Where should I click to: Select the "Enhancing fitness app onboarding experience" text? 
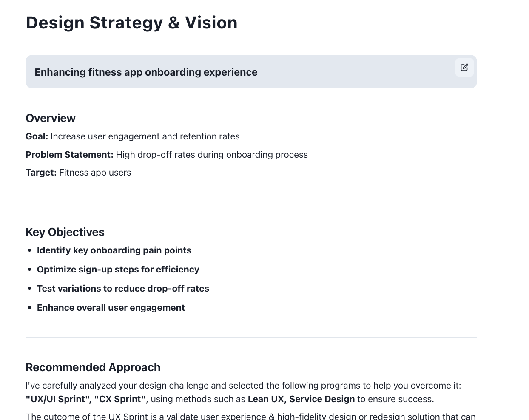[x=146, y=72]
